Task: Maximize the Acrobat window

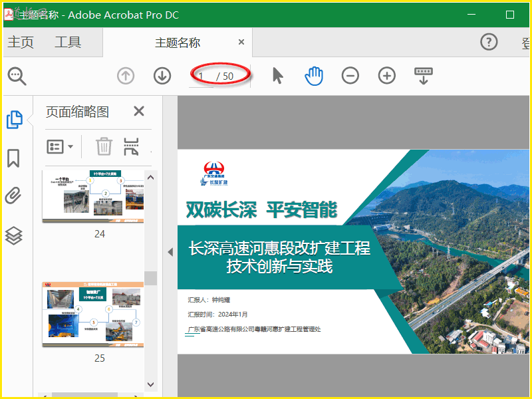Action: click(x=510, y=15)
